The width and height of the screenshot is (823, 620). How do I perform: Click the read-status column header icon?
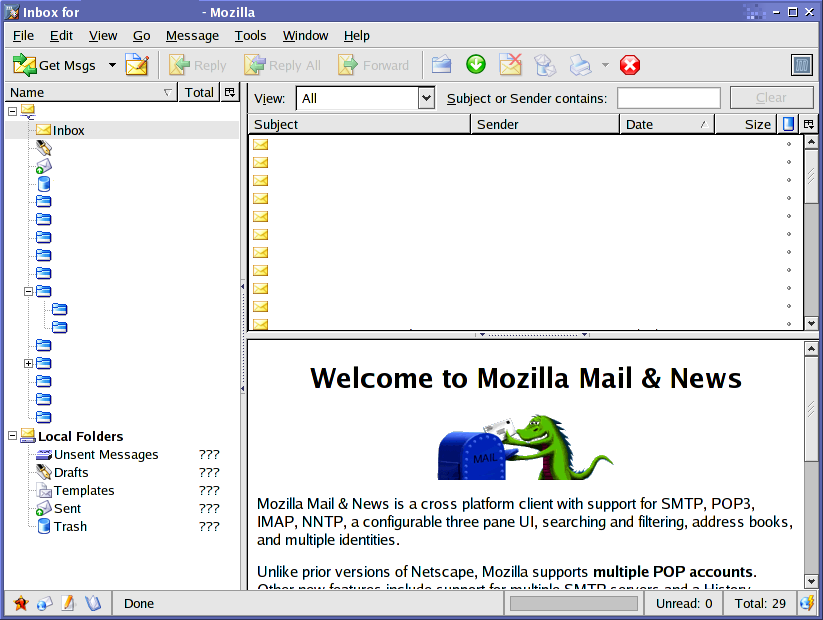point(788,124)
